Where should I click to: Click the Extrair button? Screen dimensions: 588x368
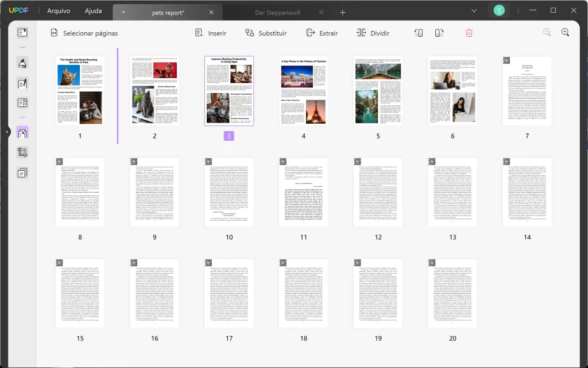click(322, 33)
